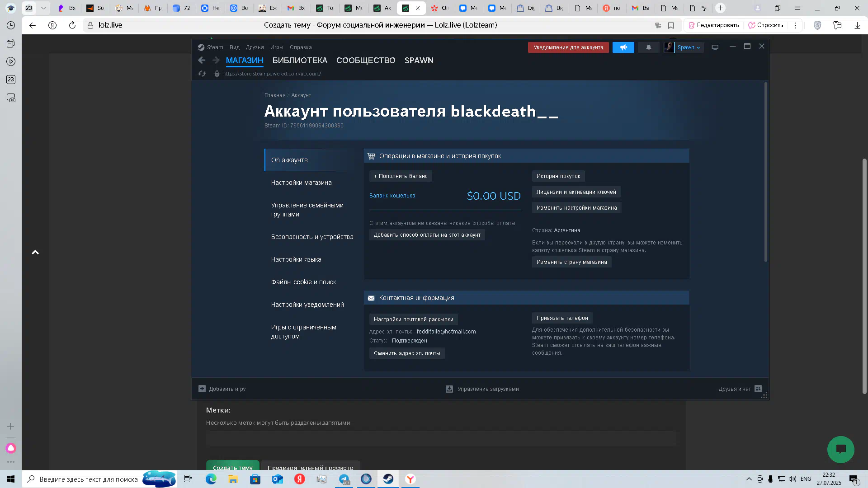Click Добавить способ оплаты на этот аккаунт
Viewport: 868px width, 488px height.
(x=427, y=235)
